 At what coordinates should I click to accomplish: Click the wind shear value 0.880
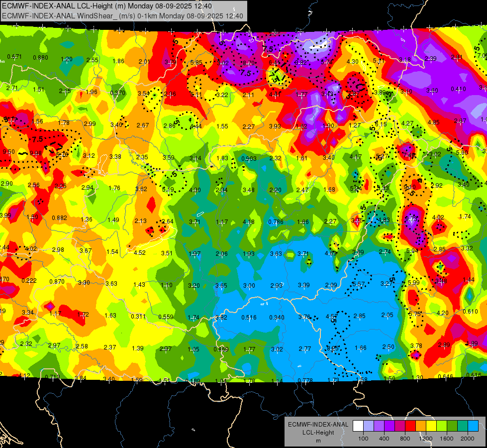pos(40,58)
